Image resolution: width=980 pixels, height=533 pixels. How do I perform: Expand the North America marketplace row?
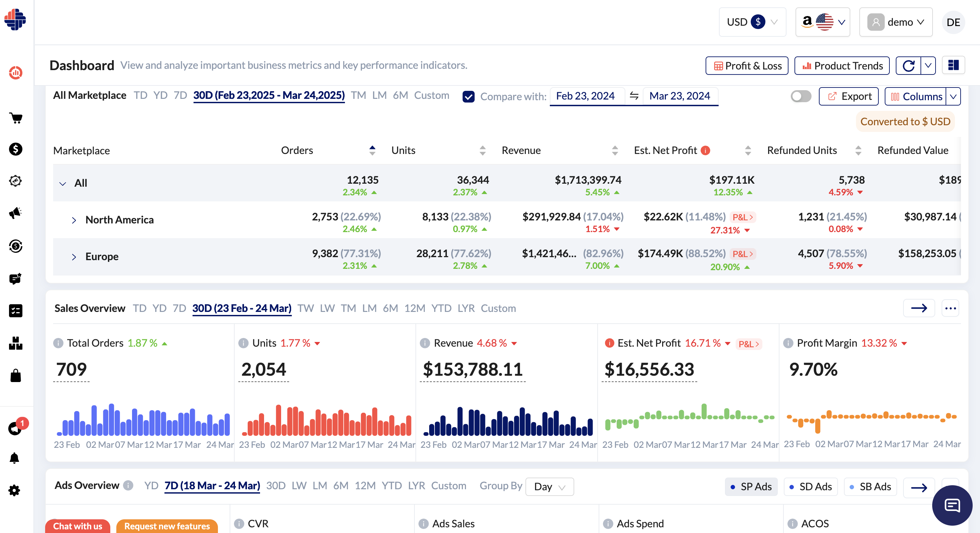click(x=74, y=220)
